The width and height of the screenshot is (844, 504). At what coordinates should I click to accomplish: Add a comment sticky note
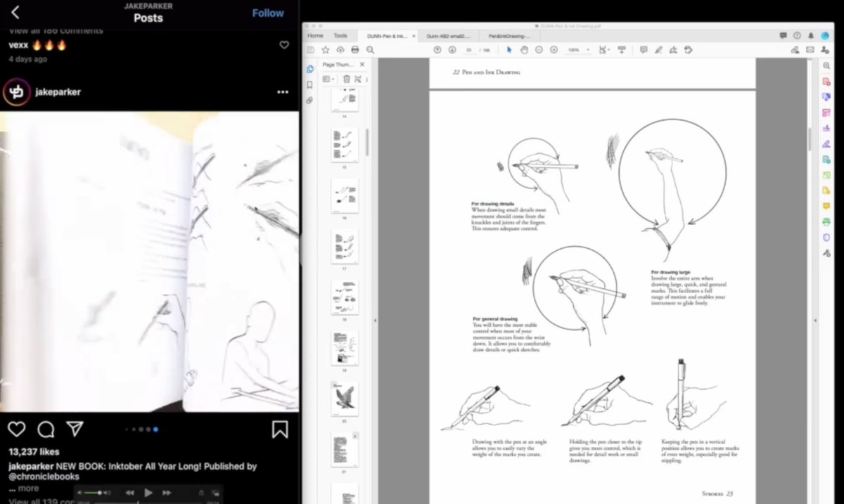point(644,50)
